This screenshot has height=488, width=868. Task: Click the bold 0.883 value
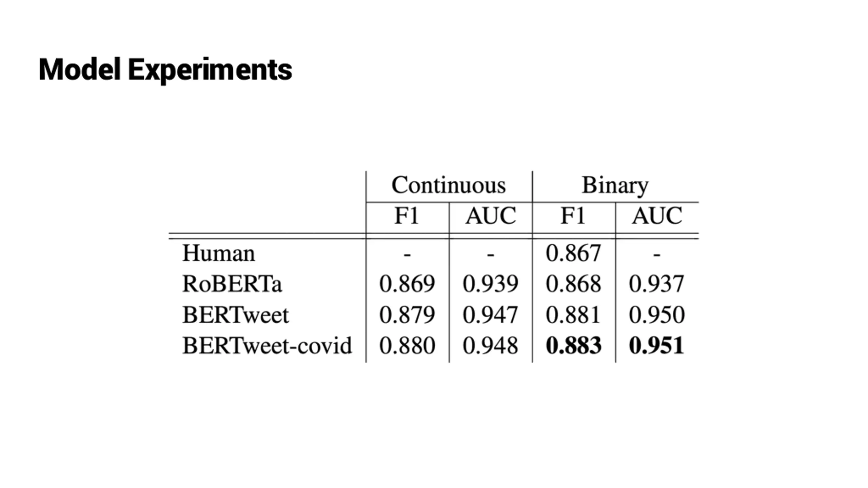point(574,346)
